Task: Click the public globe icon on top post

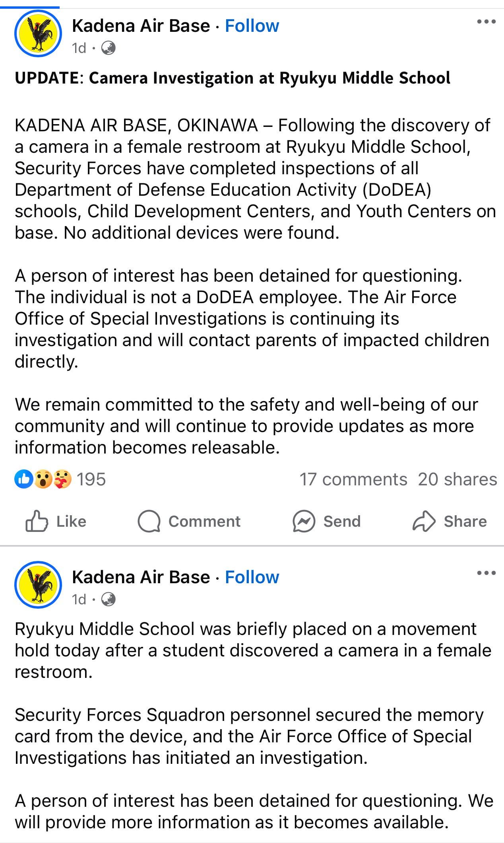Action: tap(109, 49)
